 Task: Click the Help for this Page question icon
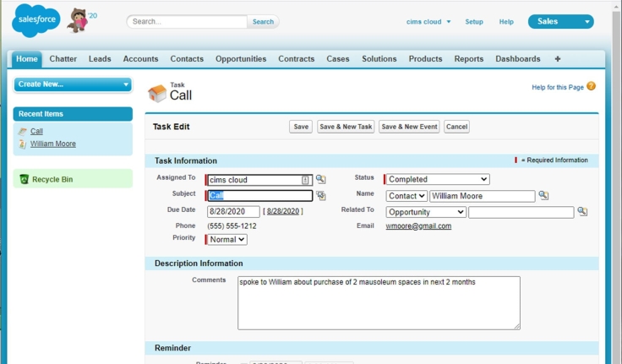pyautogui.click(x=592, y=86)
